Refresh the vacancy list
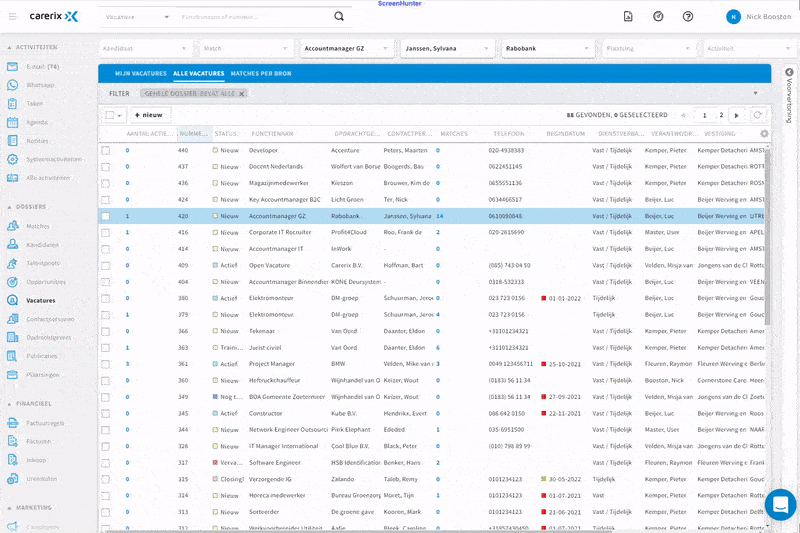800x533 pixels. tap(758, 115)
